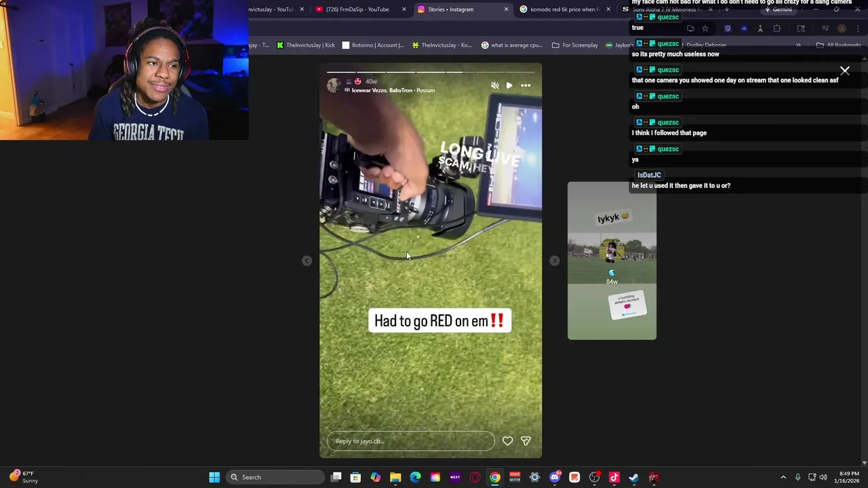The width and height of the screenshot is (868, 488).
Task: Close the FrmDaSip YouTube tab
Action: click(x=404, y=9)
